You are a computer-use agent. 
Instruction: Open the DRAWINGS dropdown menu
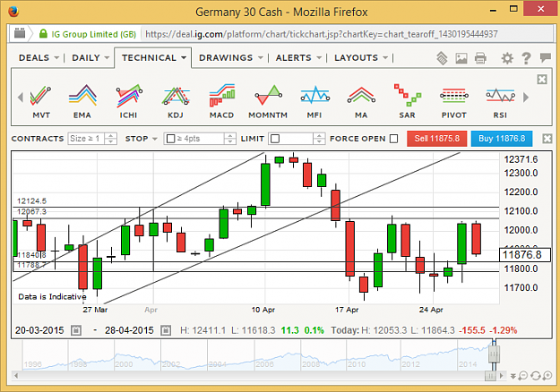[x=231, y=58]
